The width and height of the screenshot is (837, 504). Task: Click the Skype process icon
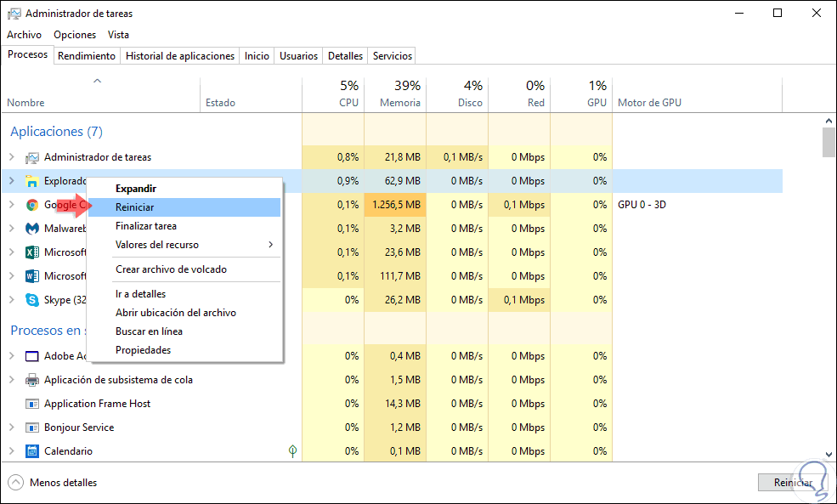pos(32,300)
